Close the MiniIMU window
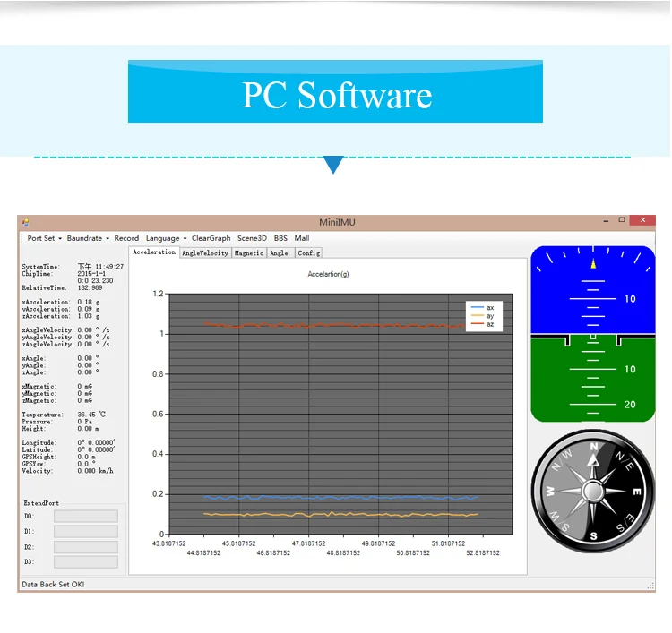 642,220
